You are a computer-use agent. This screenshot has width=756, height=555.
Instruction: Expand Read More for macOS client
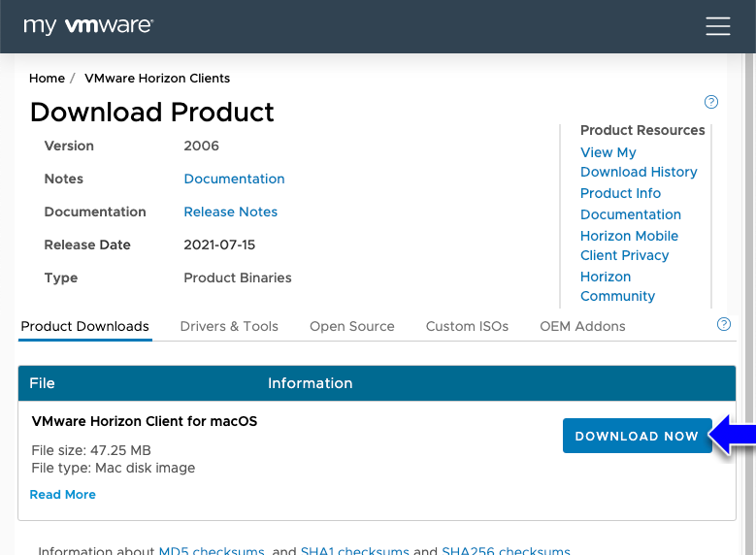[x=63, y=495]
